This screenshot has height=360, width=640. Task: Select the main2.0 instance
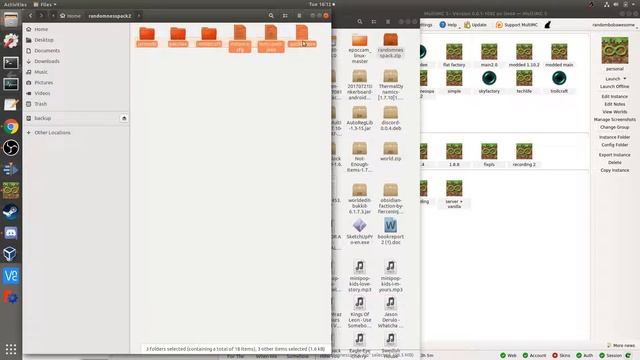coord(489,56)
